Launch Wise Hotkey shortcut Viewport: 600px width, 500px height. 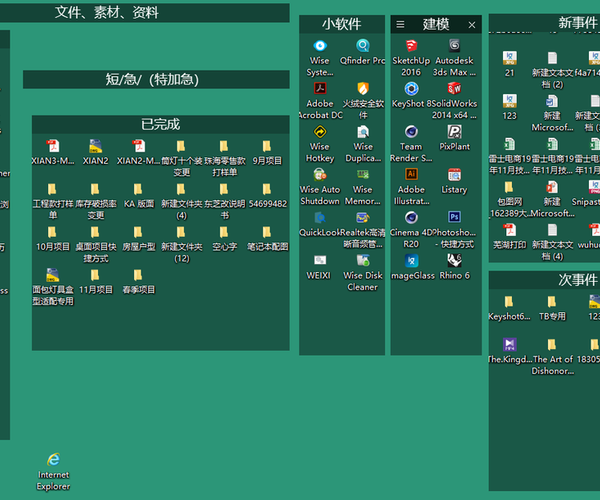point(320,132)
